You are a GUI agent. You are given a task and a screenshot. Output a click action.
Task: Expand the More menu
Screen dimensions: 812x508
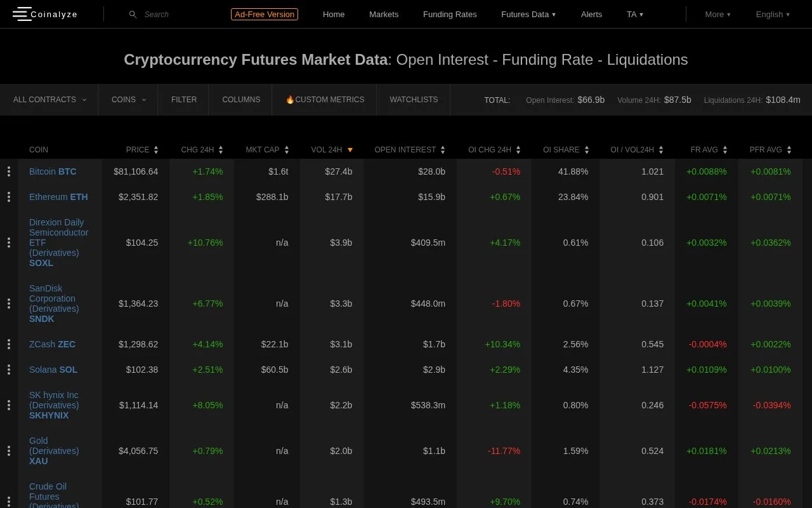(x=717, y=14)
